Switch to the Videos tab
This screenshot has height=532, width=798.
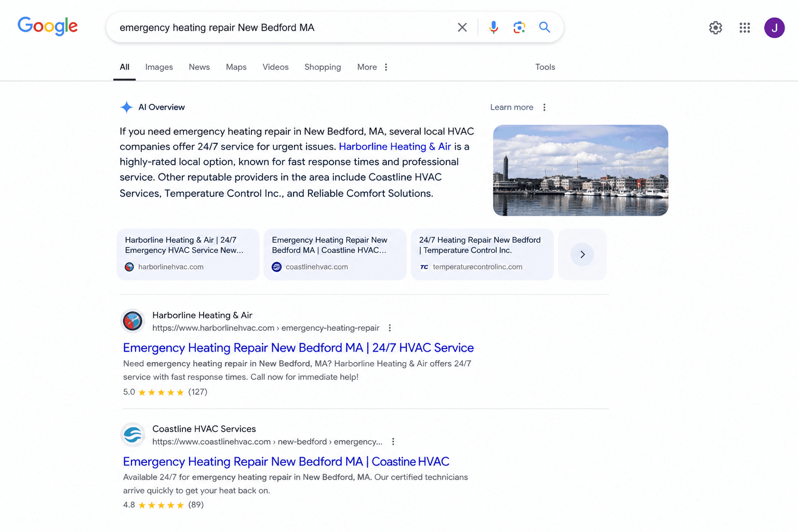275,67
